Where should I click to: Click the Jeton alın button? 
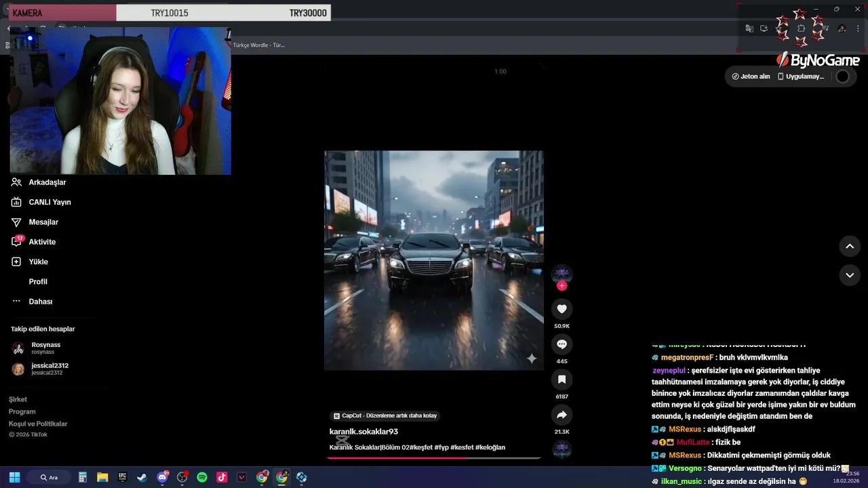coord(751,77)
